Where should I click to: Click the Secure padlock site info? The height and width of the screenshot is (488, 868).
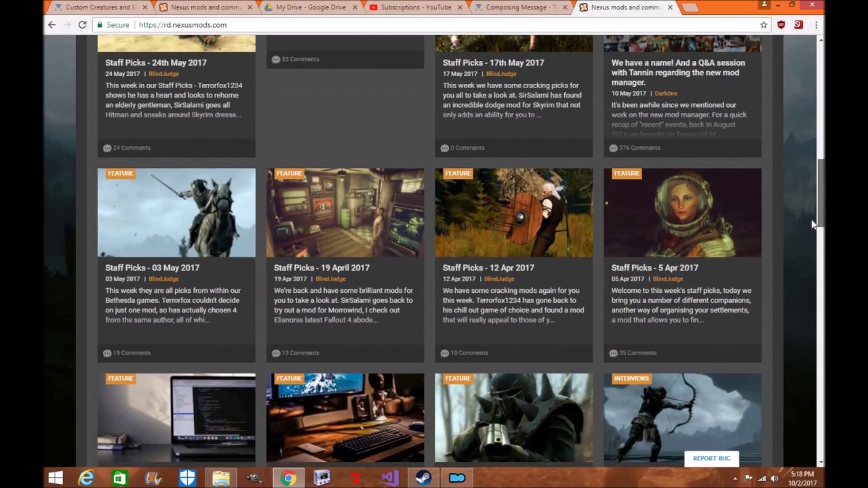pyautogui.click(x=113, y=24)
